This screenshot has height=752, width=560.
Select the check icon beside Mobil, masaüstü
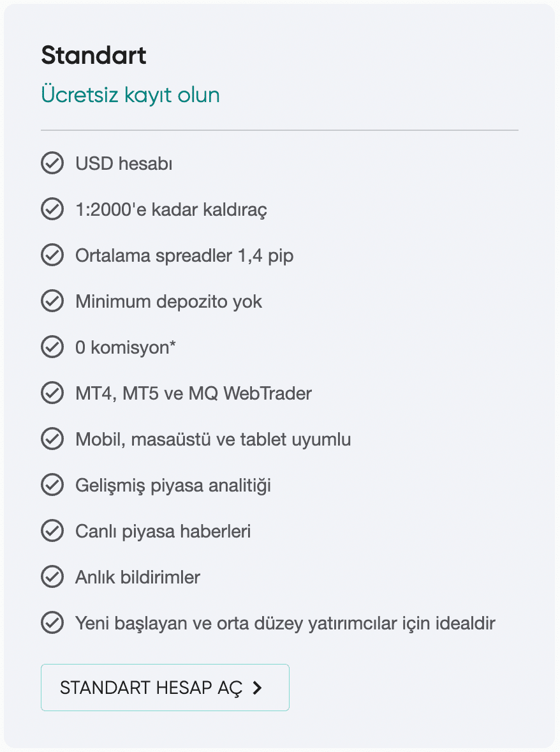point(52,439)
